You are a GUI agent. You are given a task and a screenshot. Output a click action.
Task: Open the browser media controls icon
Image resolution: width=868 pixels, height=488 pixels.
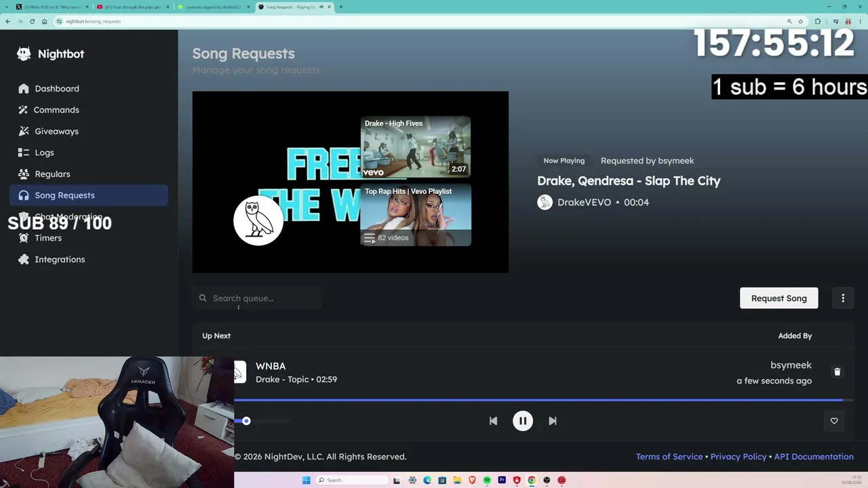point(837,21)
